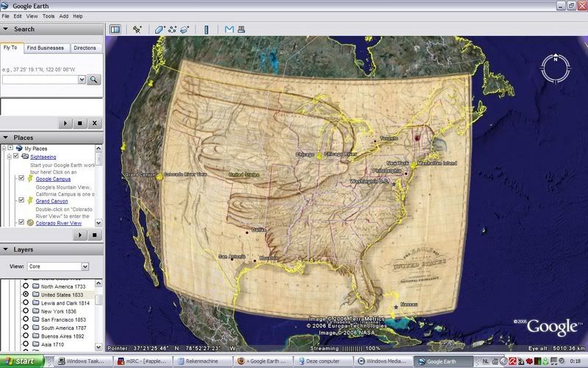Click the Add Placemark pushpin tool

pos(137,29)
